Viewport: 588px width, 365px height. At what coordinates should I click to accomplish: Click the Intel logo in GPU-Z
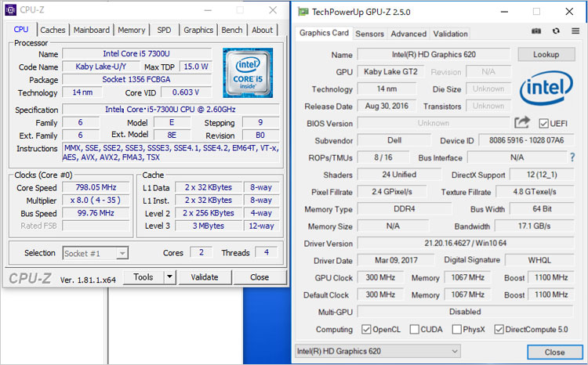[x=546, y=88]
